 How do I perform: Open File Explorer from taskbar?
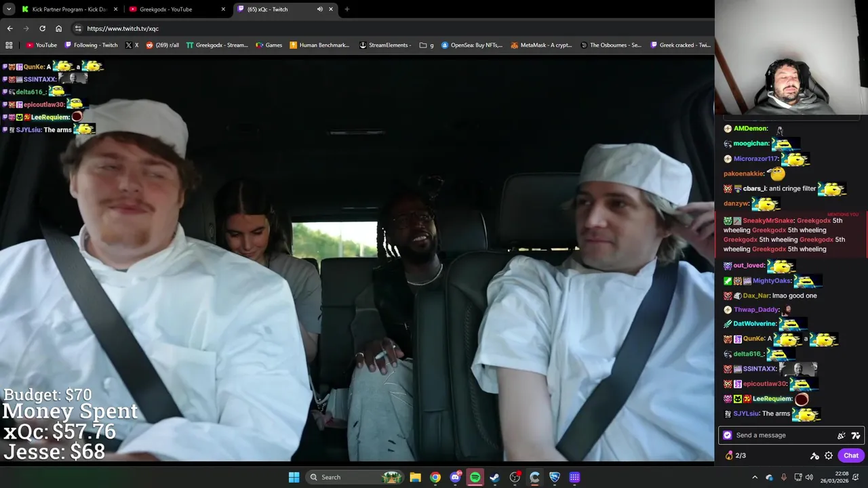415,477
